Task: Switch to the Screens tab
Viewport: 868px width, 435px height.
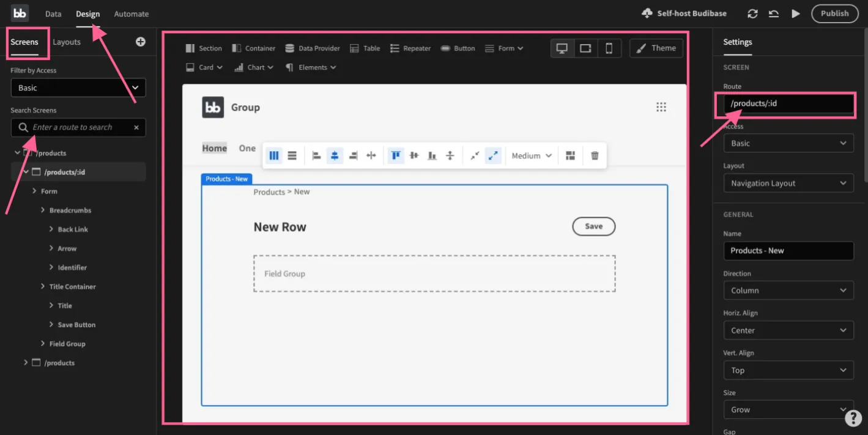Action: click(x=24, y=42)
